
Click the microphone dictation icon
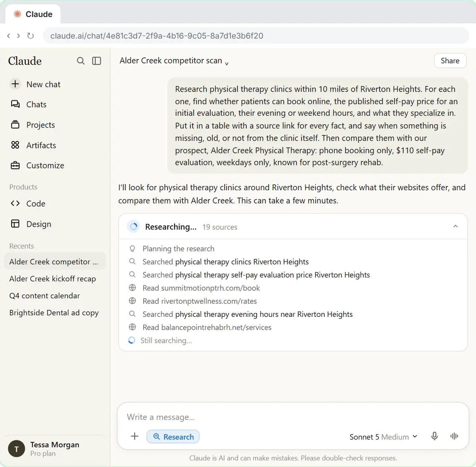435,436
